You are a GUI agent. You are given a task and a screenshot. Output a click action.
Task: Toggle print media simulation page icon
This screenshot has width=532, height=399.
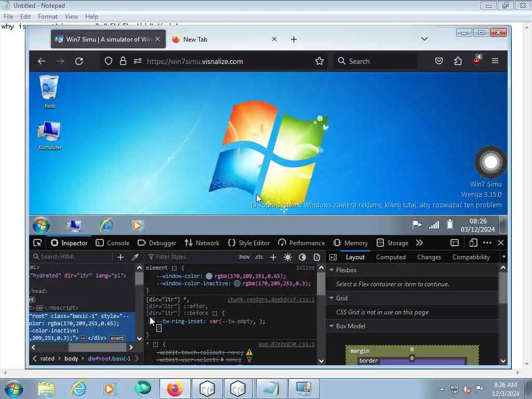pyautogui.click(x=317, y=257)
